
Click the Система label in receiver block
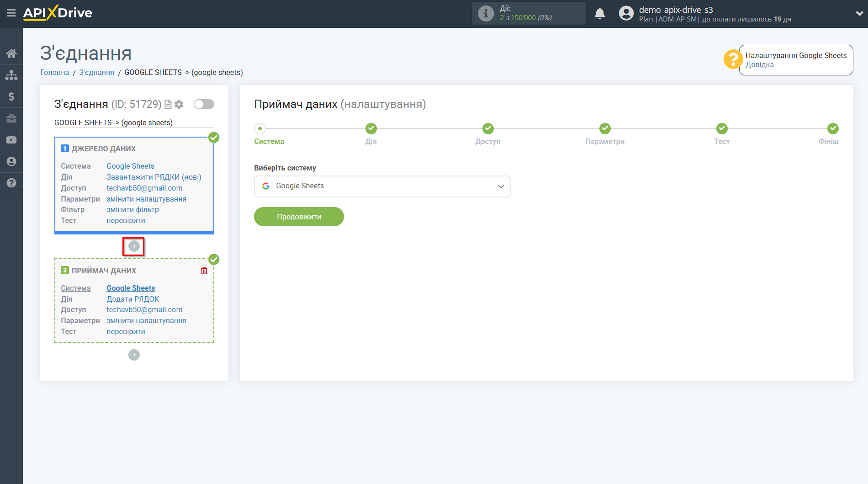point(76,288)
